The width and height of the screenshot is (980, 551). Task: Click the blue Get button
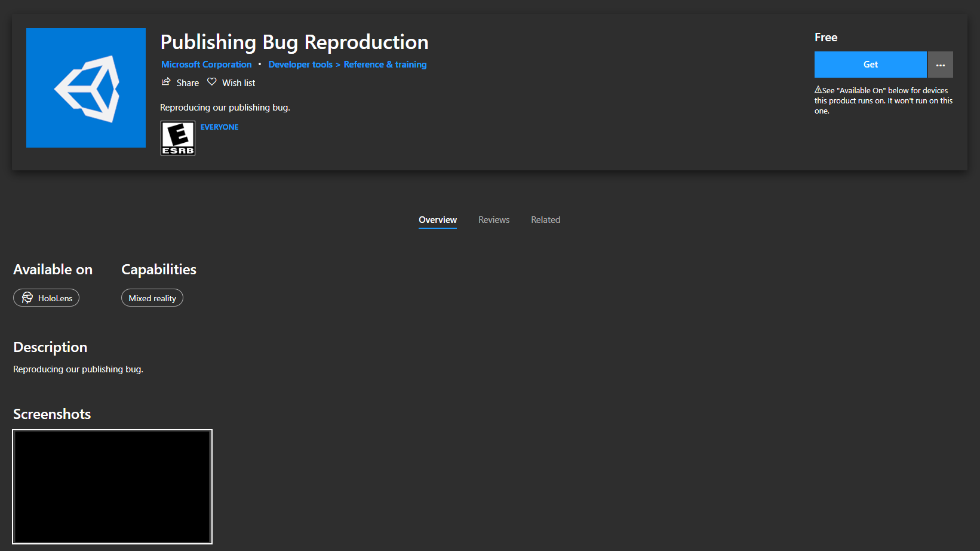click(871, 65)
